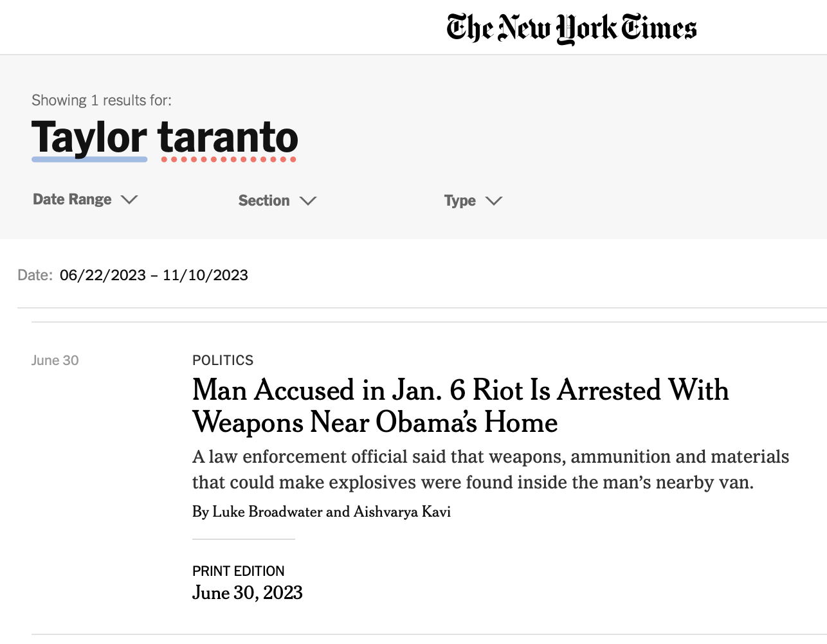Click the Showing 1 results for text

click(102, 100)
